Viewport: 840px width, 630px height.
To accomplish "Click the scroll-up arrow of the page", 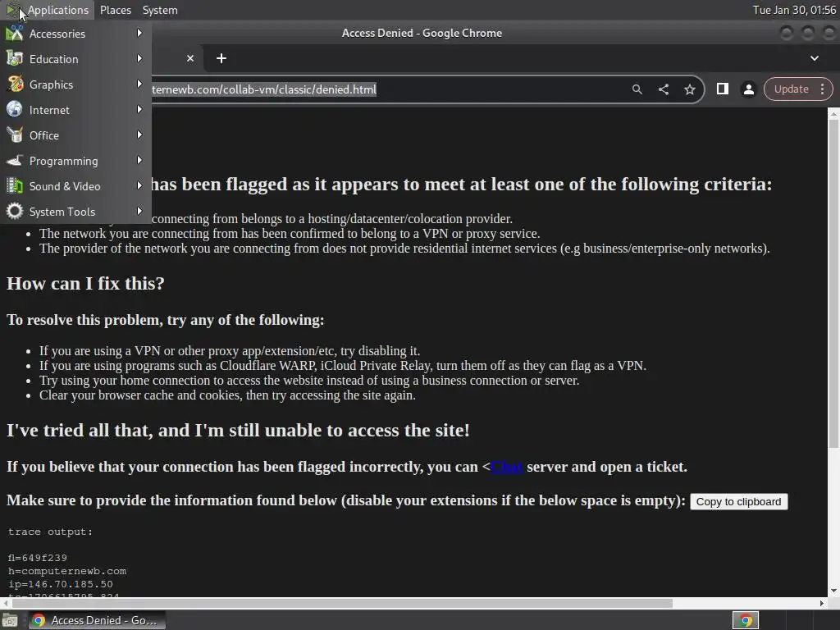I will [x=833, y=113].
